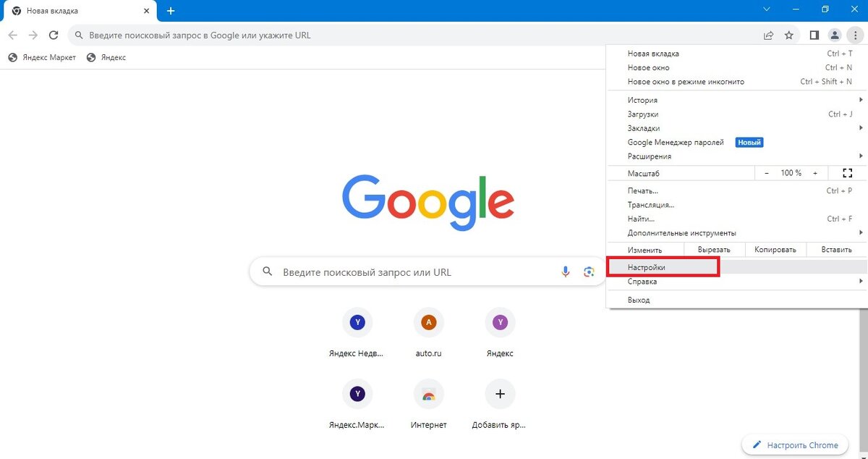Image resolution: width=868 pixels, height=459 pixels.
Task: Choose Найти... from the menu
Action: point(736,219)
